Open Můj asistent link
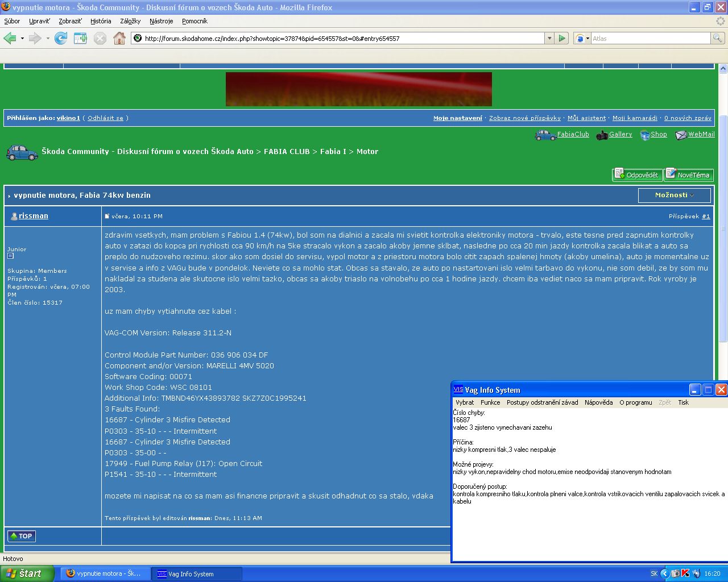 pyautogui.click(x=586, y=118)
